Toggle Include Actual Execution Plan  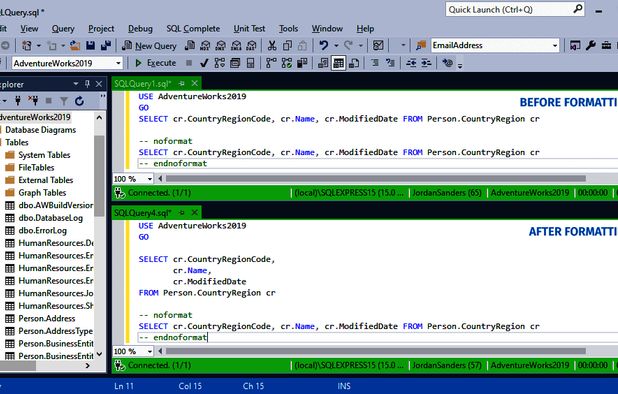click(x=271, y=63)
